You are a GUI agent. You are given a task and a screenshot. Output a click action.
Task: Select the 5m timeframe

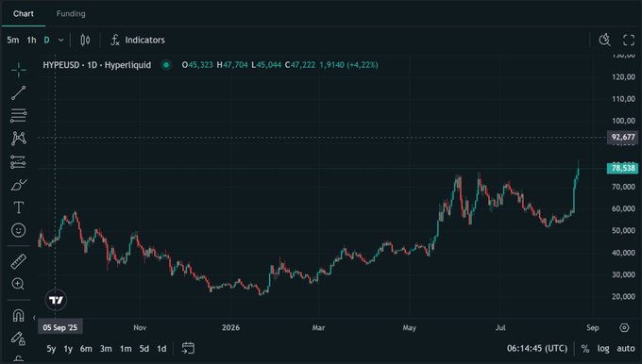coord(13,40)
